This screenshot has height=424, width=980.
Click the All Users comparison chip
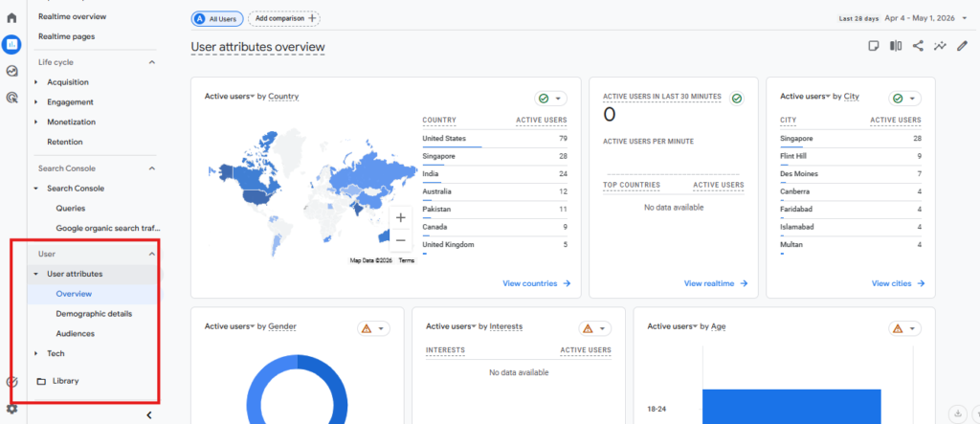[217, 19]
